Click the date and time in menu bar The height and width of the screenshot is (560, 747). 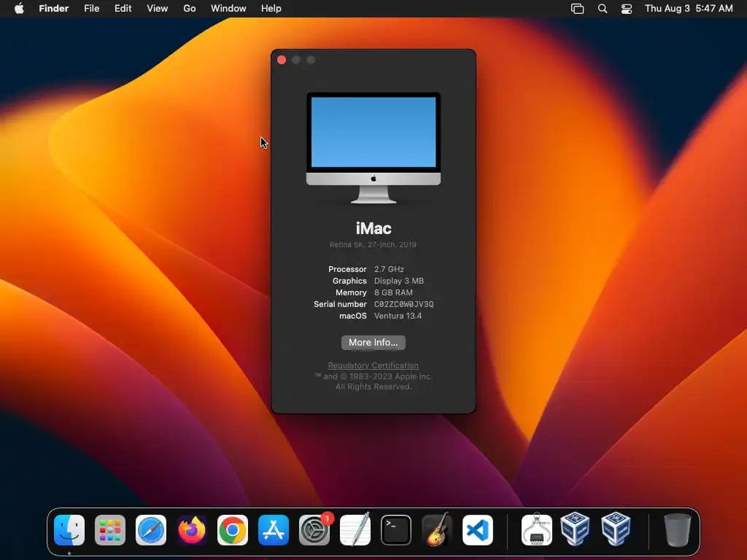point(689,9)
